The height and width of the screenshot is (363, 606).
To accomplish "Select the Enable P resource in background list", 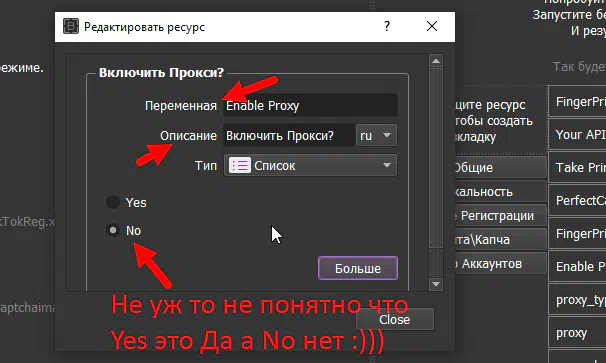I will tap(577, 266).
